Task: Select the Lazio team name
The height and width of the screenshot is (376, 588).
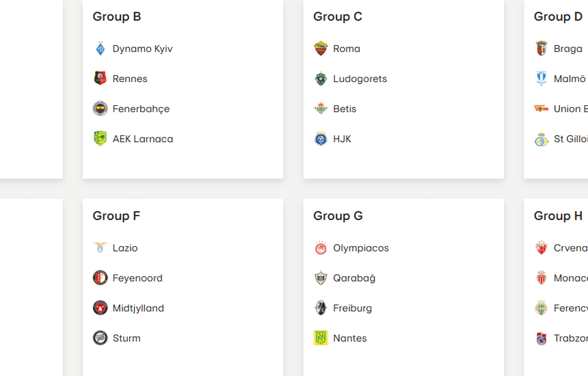Action: click(125, 248)
